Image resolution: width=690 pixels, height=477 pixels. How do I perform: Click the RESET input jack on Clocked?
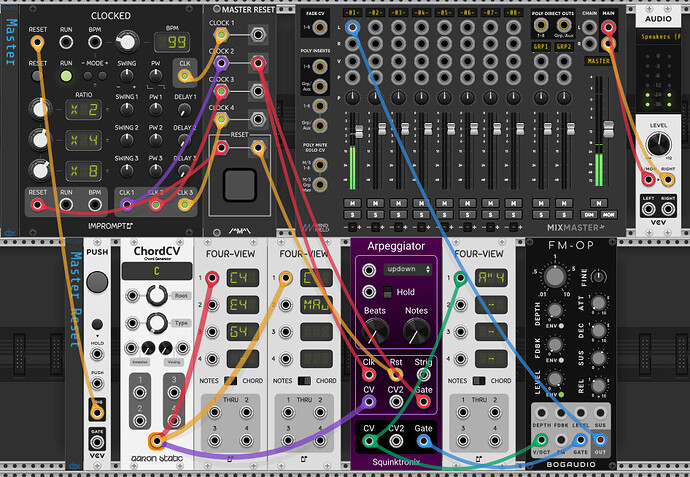click(x=37, y=43)
